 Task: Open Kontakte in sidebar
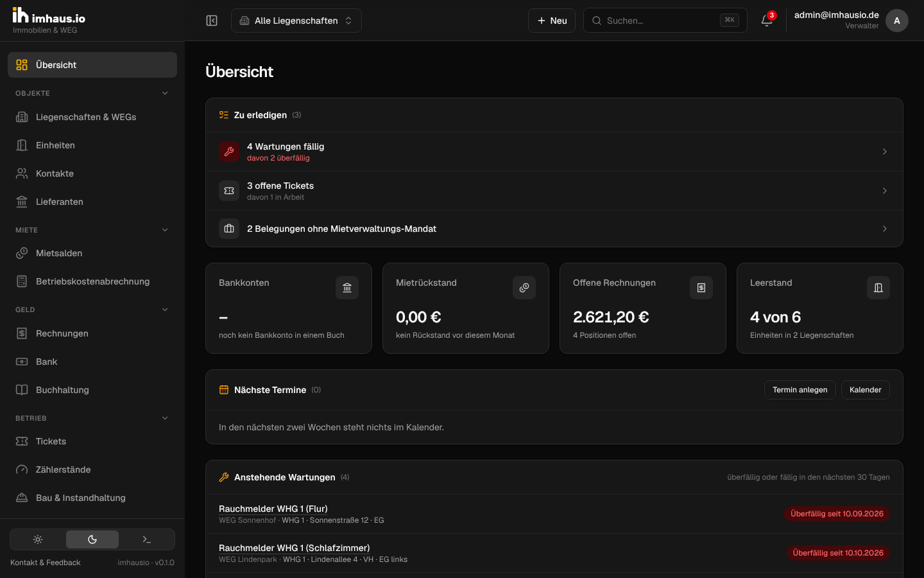pyautogui.click(x=92, y=173)
